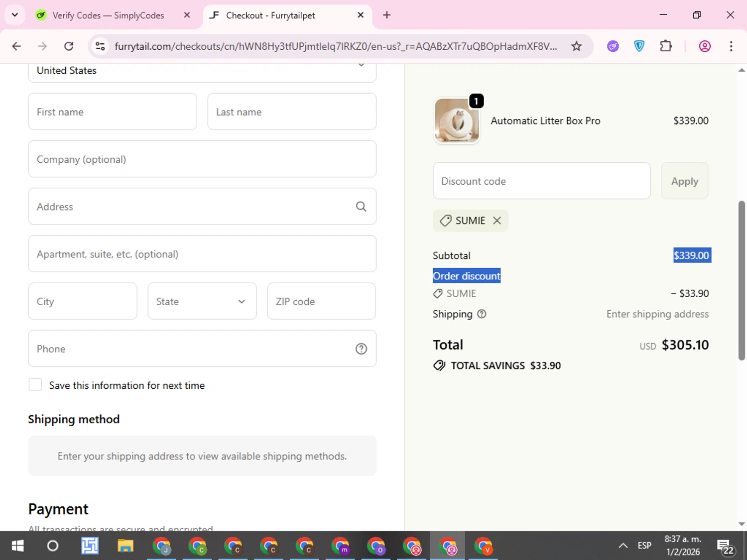Click the Shipping method heading
Screen dimensions: 747x560
(x=74, y=419)
